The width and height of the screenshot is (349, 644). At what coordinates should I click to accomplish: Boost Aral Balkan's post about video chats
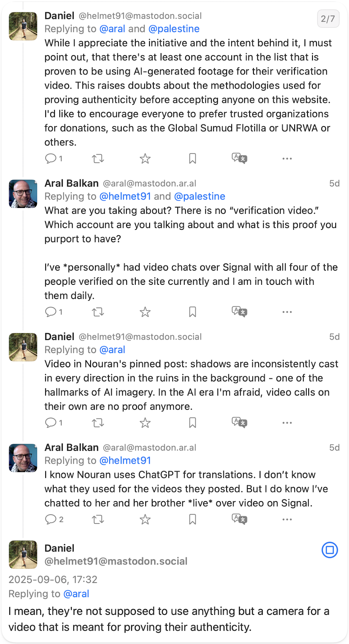(x=98, y=312)
